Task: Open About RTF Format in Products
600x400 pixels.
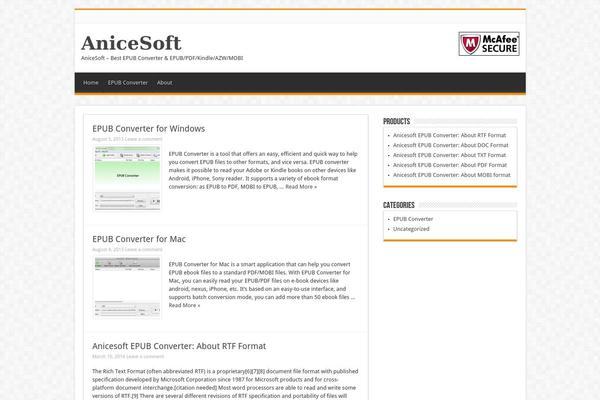Action: 449,135
